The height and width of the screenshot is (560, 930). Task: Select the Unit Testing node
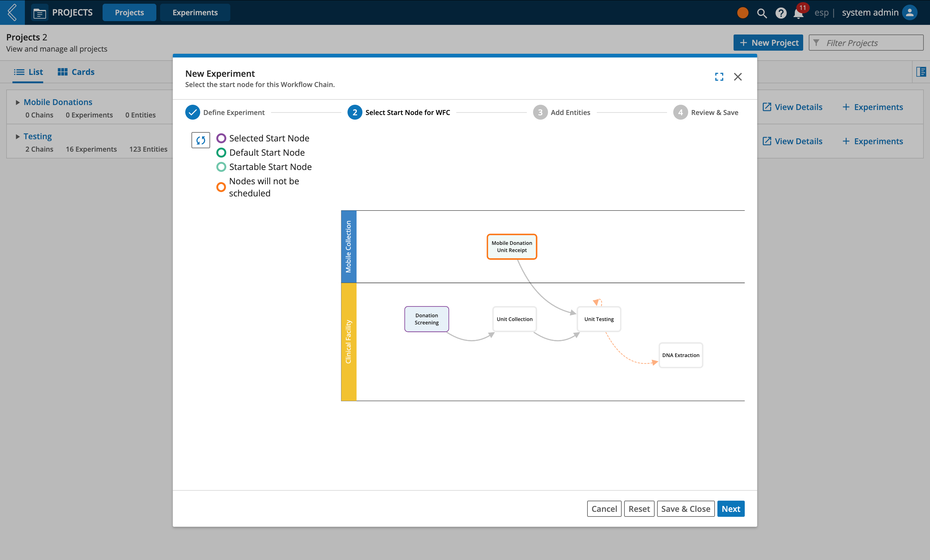599,319
